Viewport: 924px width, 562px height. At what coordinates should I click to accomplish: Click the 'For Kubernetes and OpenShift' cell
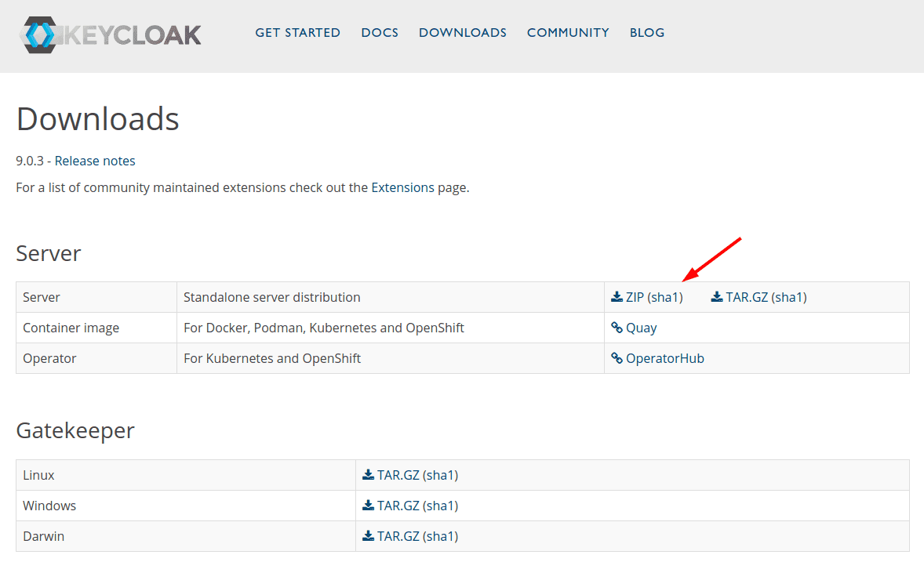390,358
